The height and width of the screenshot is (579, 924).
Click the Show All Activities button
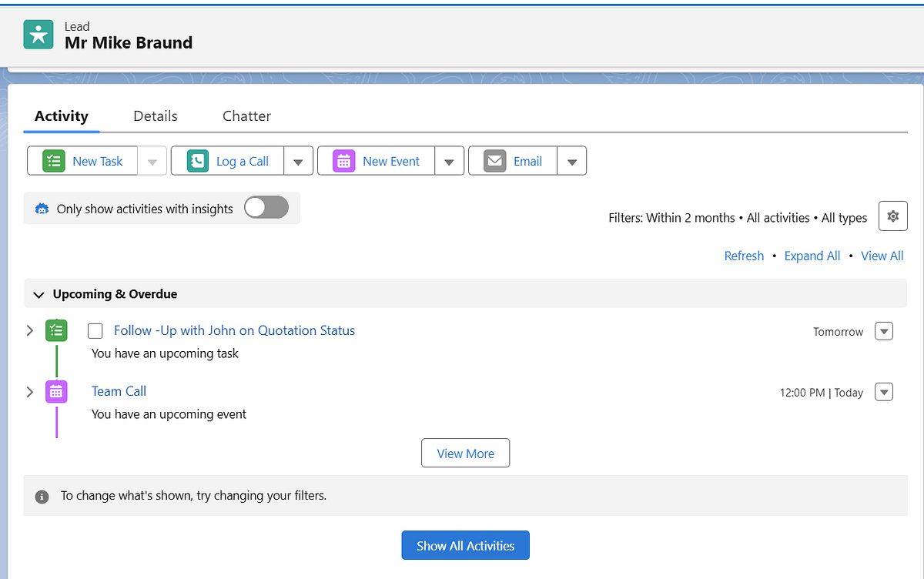[x=465, y=545]
